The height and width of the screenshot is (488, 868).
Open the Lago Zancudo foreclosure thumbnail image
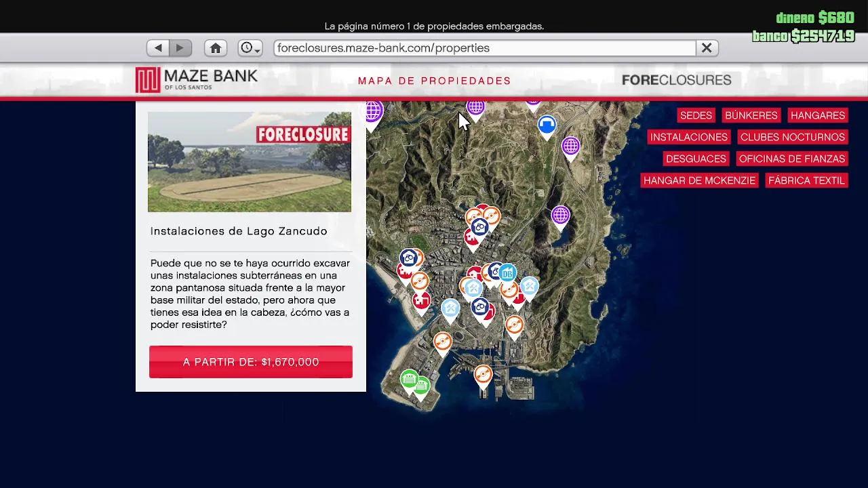pyautogui.click(x=250, y=162)
